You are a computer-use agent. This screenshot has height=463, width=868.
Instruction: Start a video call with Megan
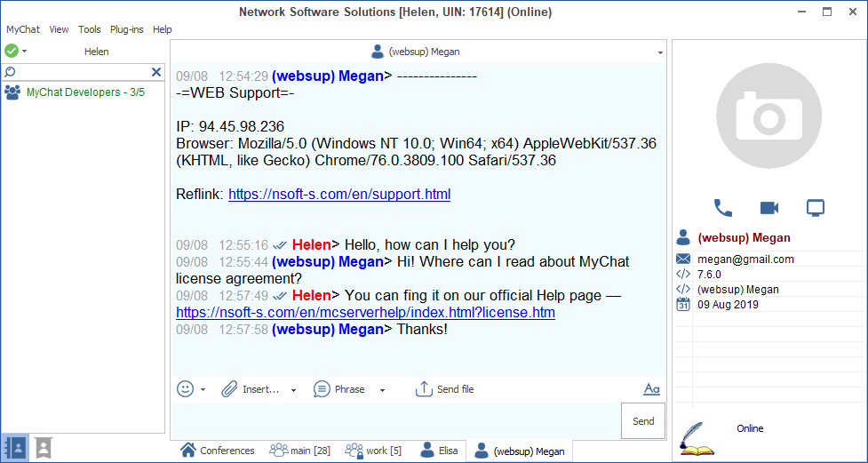pyautogui.click(x=769, y=208)
